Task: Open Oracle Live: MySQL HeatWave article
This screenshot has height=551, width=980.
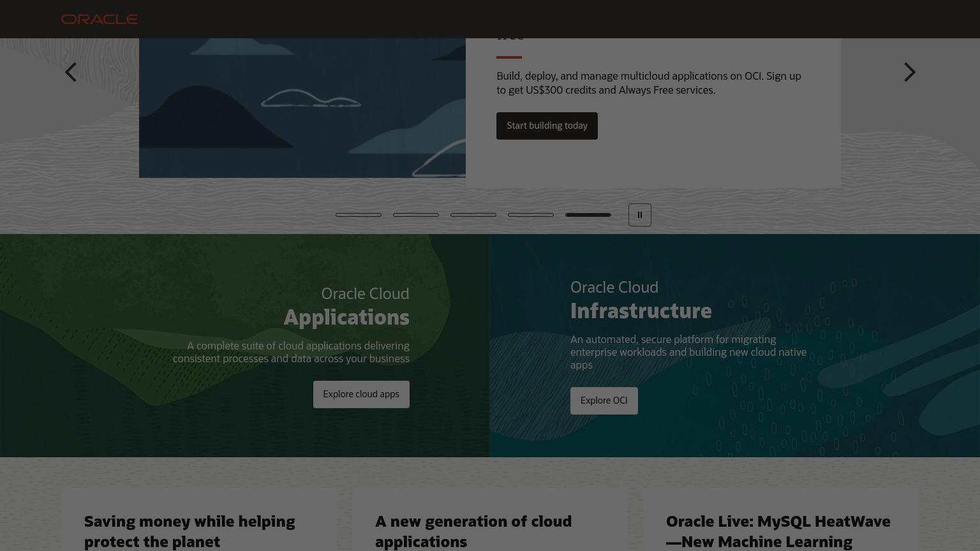Action: coord(778,531)
